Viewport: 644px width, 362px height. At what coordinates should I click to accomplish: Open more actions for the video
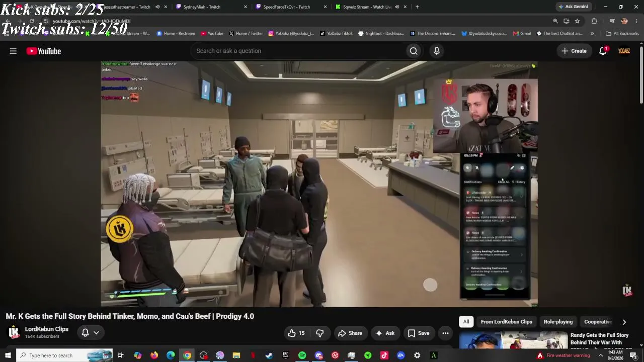[445, 333]
